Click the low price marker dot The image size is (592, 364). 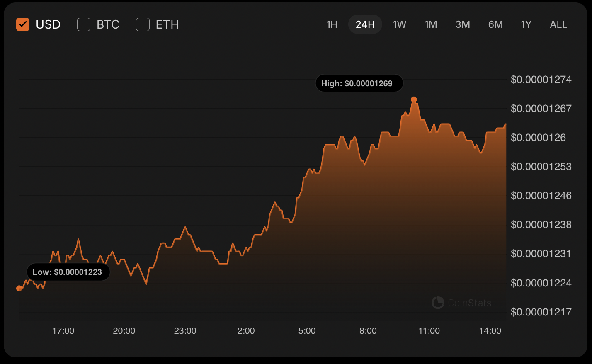(19, 288)
